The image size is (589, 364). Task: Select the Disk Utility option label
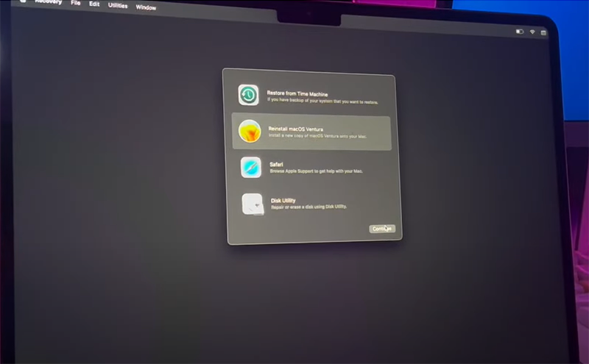click(283, 201)
